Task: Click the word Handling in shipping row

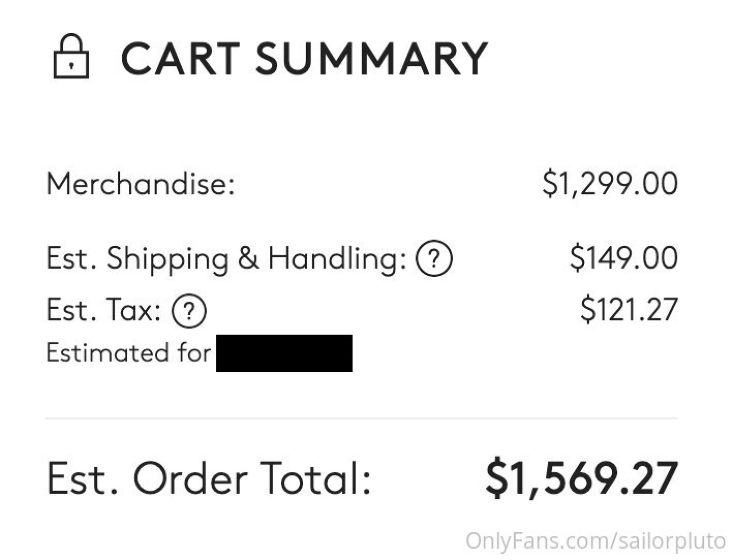Action: [337, 258]
